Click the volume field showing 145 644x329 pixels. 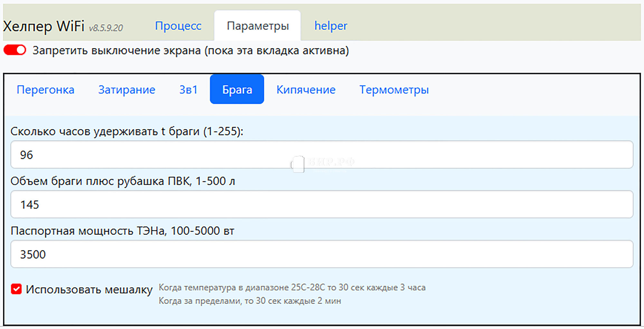point(322,204)
